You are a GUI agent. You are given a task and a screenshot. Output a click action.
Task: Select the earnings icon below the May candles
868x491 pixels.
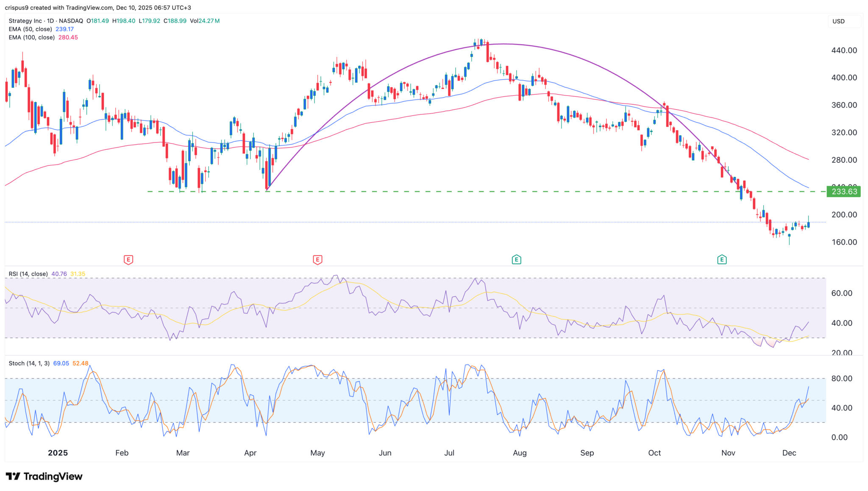[317, 259]
